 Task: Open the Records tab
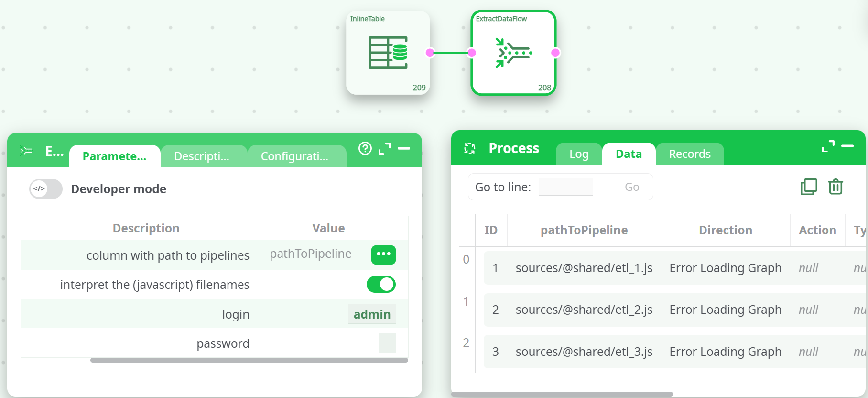[x=689, y=154]
